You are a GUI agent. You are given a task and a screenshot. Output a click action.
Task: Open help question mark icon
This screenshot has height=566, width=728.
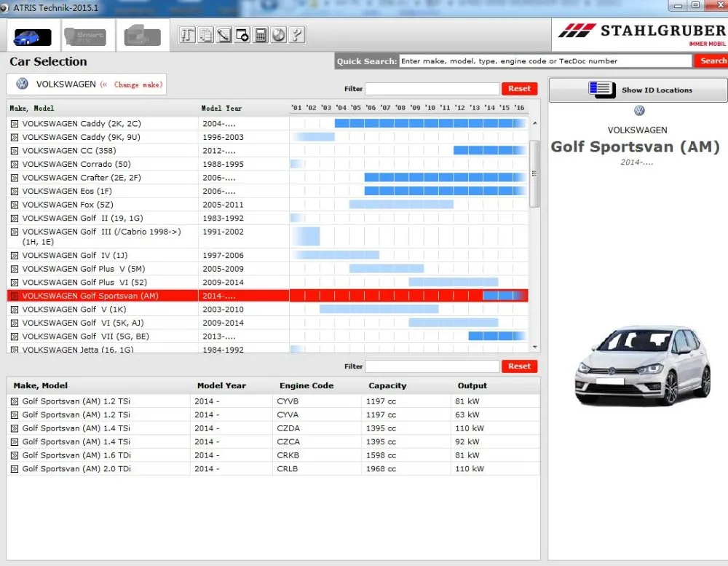[297, 35]
